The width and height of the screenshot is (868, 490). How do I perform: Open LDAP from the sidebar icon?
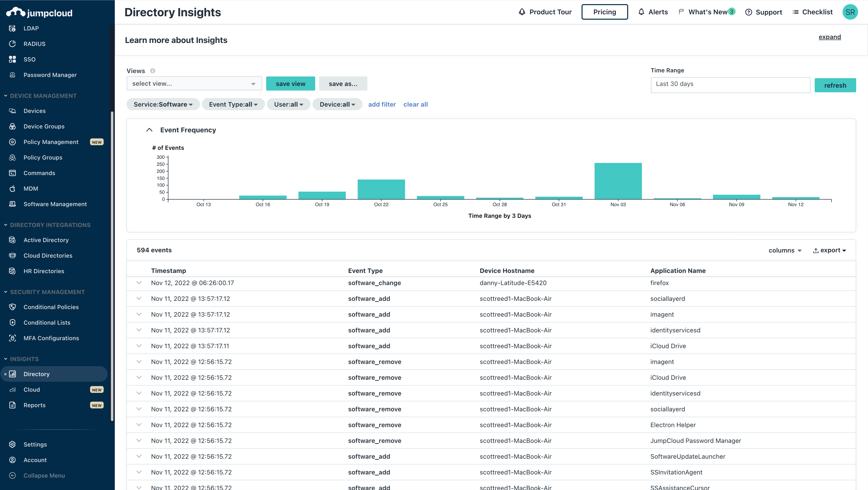tap(12, 28)
